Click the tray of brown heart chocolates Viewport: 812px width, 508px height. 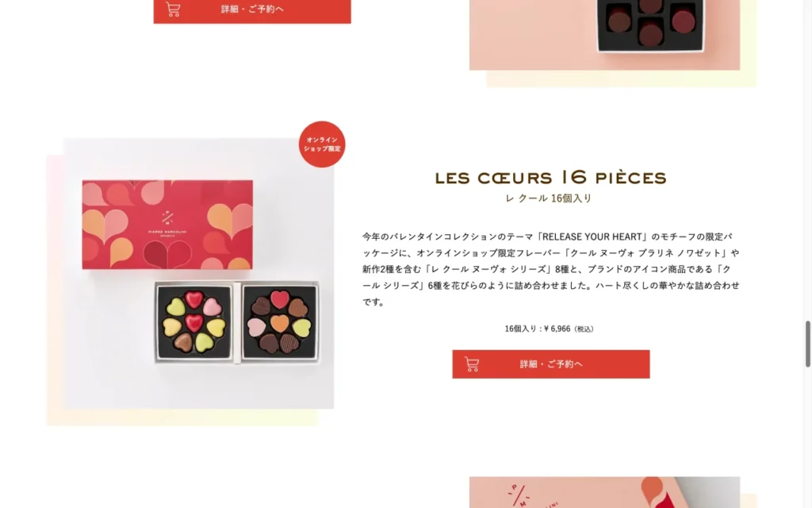(x=280, y=321)
